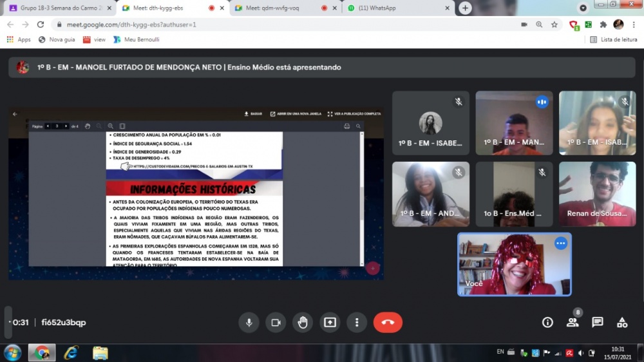Open the chat panel icon
This screenshot has width=644, height=362.
click(x=597, y=323)
